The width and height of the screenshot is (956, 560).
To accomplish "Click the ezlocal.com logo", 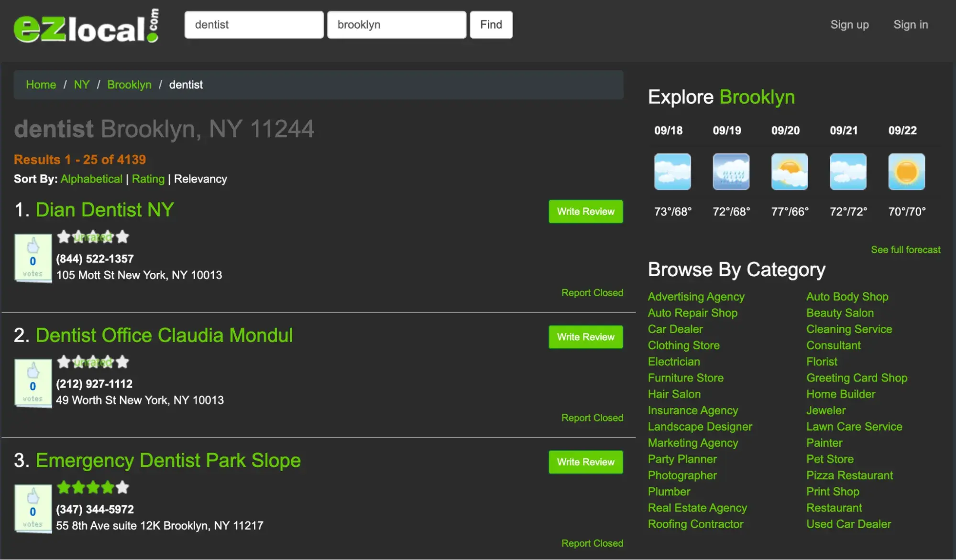I will tap(86, 26).
